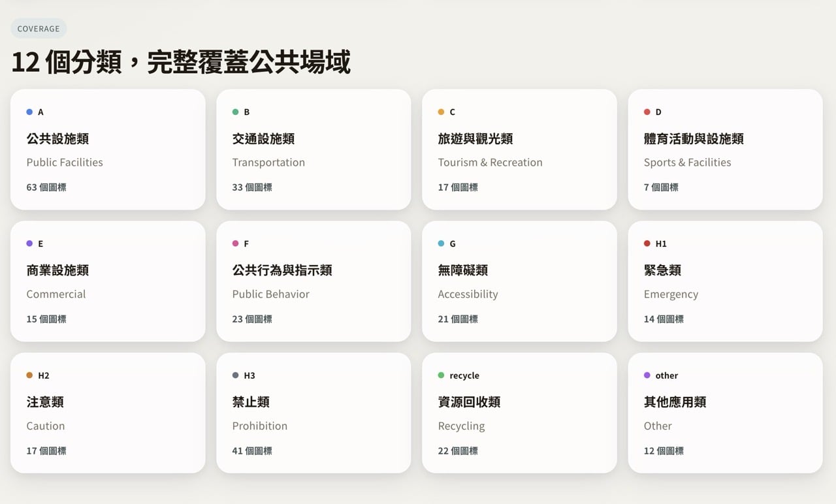
Task: Click the 41 個圖標 count under Prohibition
Action: (251, 450)
